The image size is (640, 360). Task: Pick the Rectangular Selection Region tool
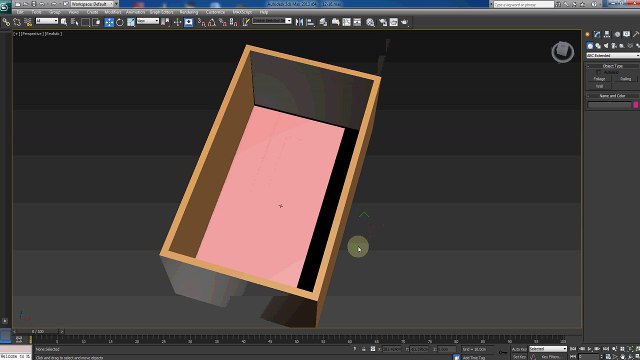pyautogui.click(x=85, y=22)
